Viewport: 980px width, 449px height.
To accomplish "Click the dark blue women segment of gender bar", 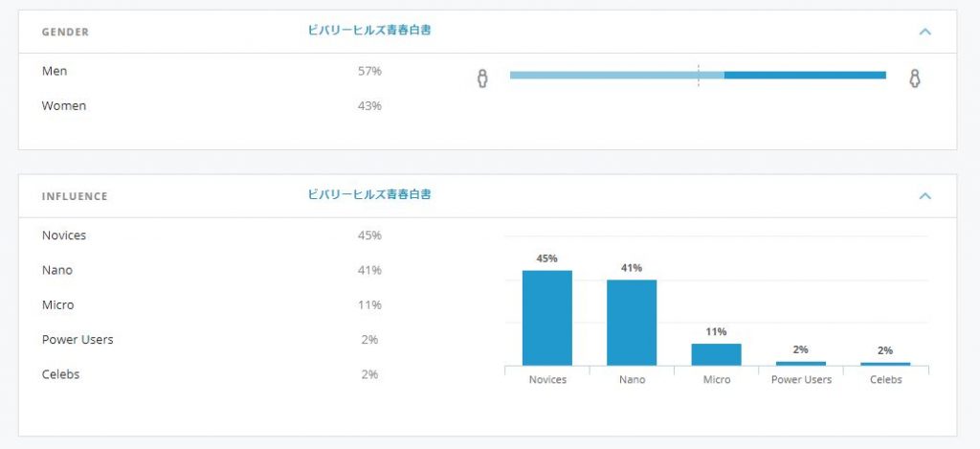I will (805, 75).
